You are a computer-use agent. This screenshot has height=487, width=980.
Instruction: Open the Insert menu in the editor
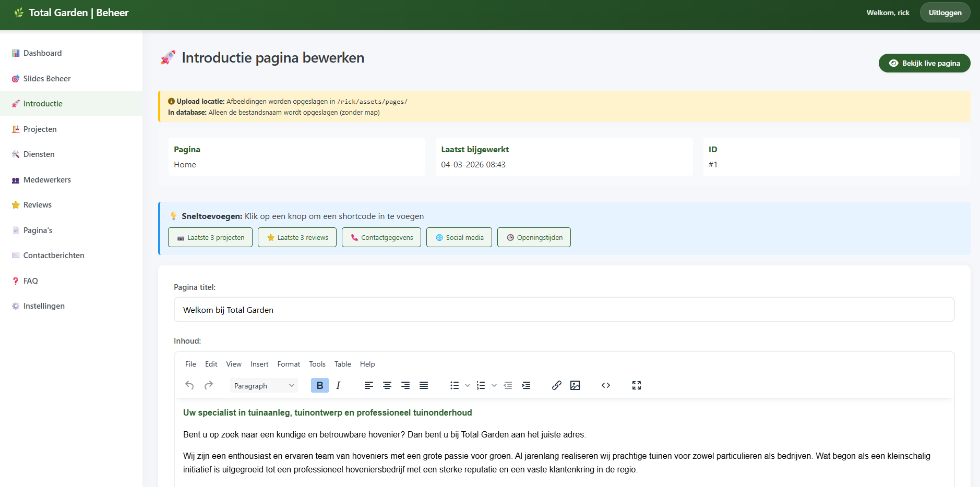pyautogui.click(x=259, y=364)
